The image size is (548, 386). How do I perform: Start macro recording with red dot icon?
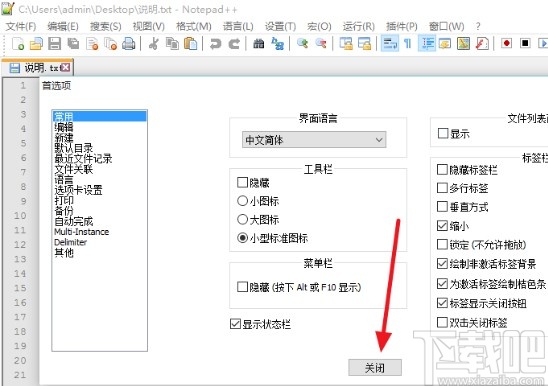tap(506, 44)
